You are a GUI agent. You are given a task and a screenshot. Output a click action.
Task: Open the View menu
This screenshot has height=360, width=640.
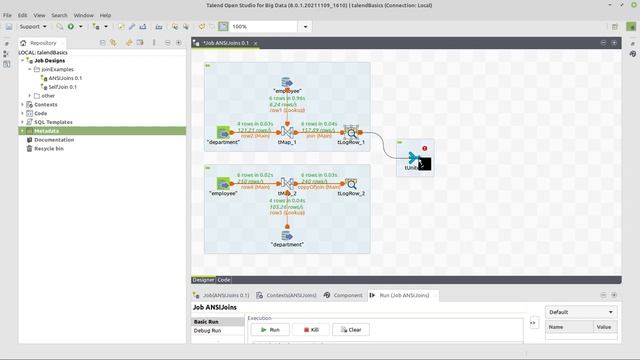(x=39, y=15)
